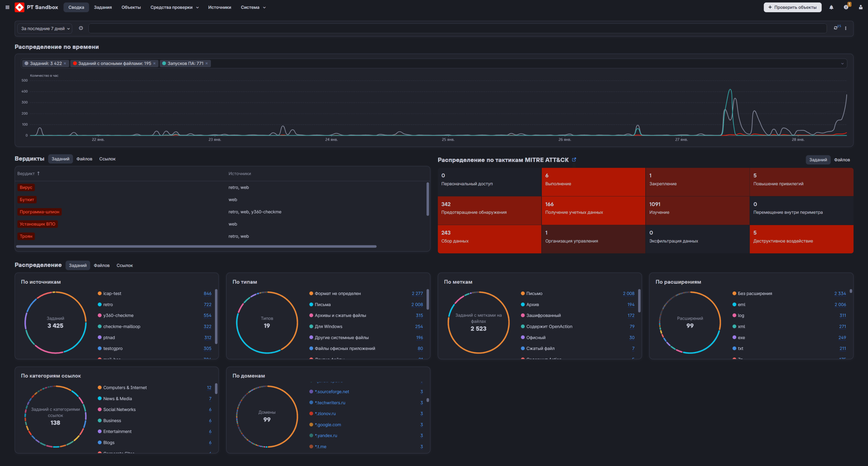The image size is (868, 466).
Task: Expand the 'За последние 7 дней' period dropdown
Action: [x=45, y=29]
